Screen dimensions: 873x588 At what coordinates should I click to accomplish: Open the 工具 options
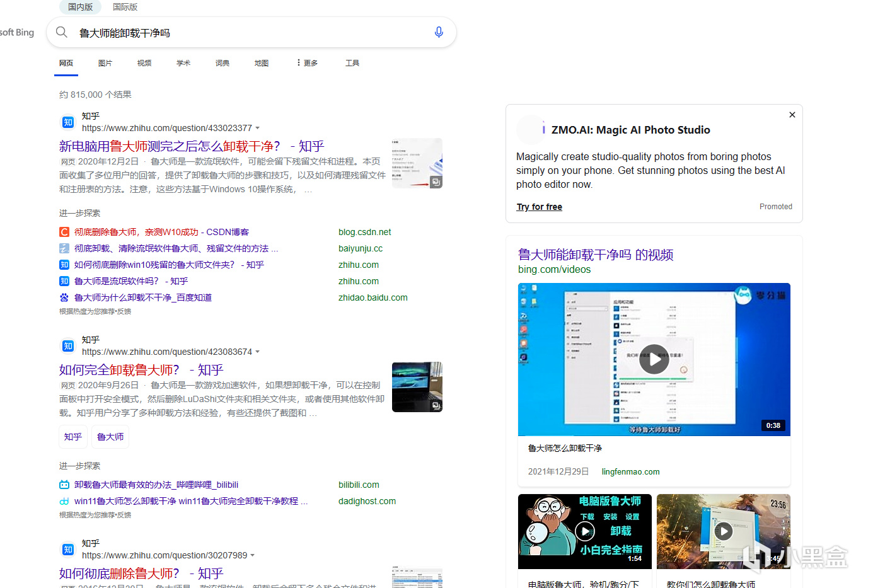click(x=352, y=63)
